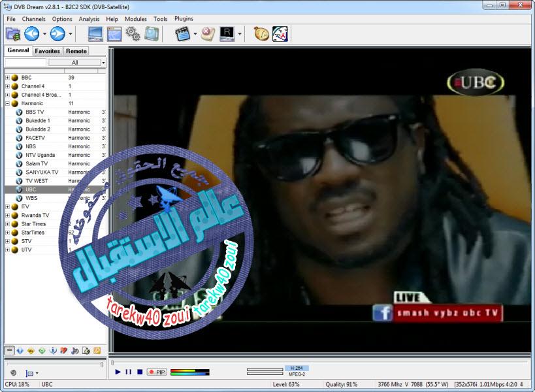
Task: Open the Options menu
Action: tap(62, 19)
